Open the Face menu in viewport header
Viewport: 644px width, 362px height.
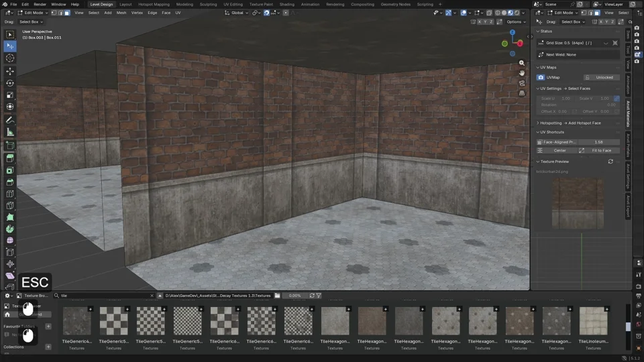click(166, 13)
